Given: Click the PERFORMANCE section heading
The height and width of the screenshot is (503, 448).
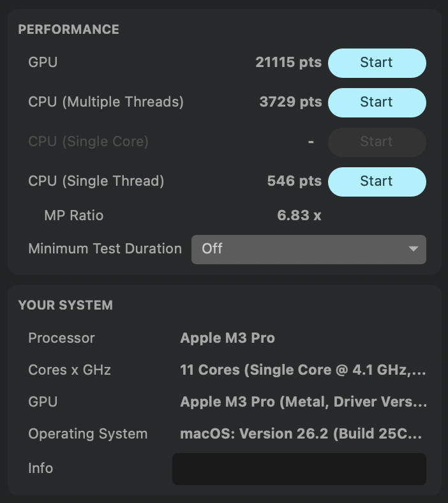Looking at the screenshot, I should (68, 29).
